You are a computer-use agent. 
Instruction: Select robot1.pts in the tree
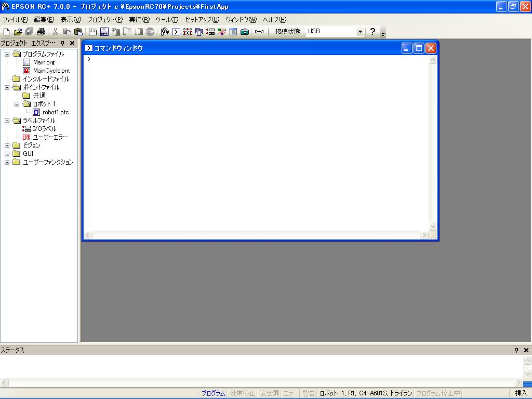56,112
